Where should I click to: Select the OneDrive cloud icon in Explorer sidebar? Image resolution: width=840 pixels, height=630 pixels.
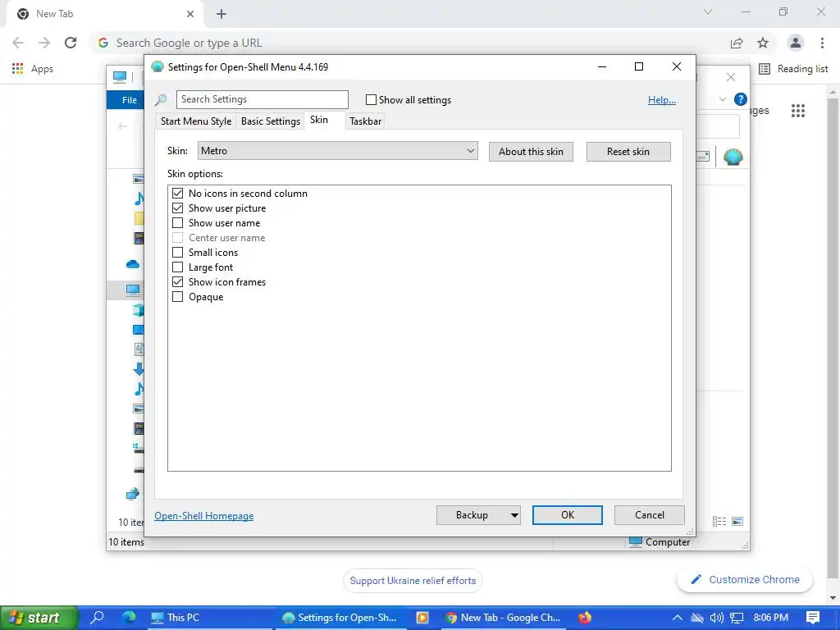click(132, 264)
